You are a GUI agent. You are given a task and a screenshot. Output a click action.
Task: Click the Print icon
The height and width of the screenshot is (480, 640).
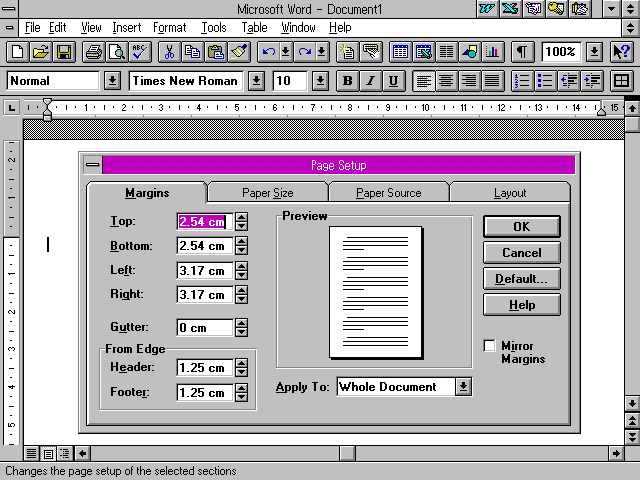click(x=93, y=52)
